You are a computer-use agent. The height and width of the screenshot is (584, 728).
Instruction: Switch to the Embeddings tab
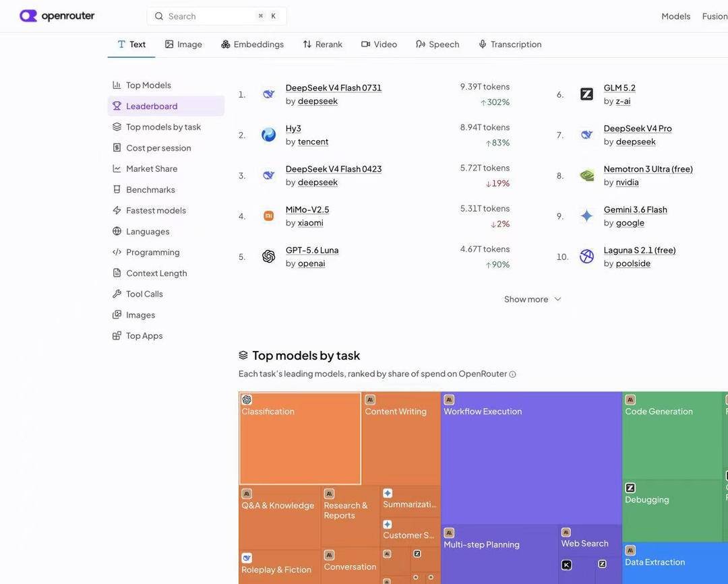[x=252, y=44]
